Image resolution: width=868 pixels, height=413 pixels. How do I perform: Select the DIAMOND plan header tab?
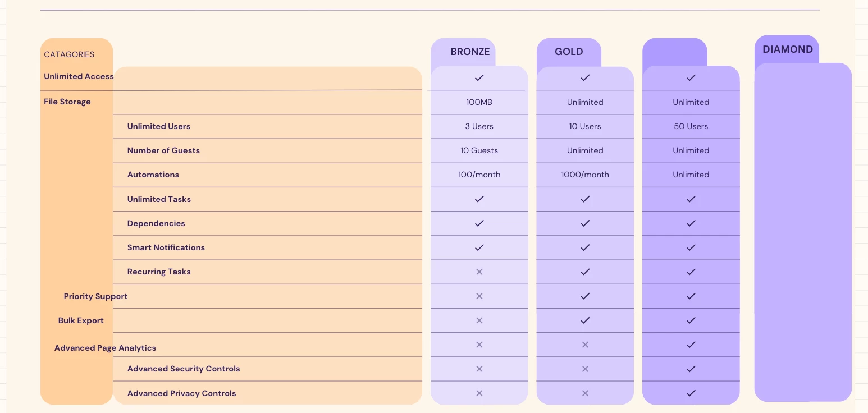[787, 49]
